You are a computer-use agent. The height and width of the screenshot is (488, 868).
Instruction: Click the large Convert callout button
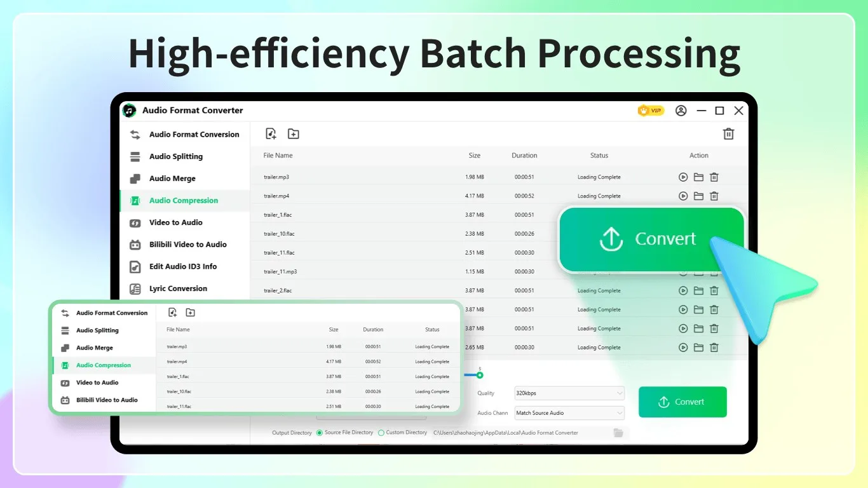[x=651, y=239]
